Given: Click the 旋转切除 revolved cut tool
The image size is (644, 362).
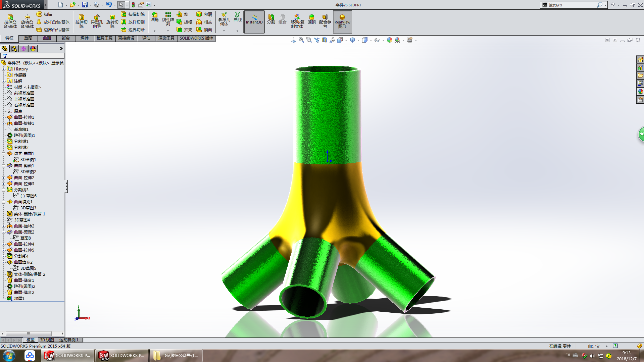Looking at the screenshot, I should pyautogui.click(x=112, y=21).
